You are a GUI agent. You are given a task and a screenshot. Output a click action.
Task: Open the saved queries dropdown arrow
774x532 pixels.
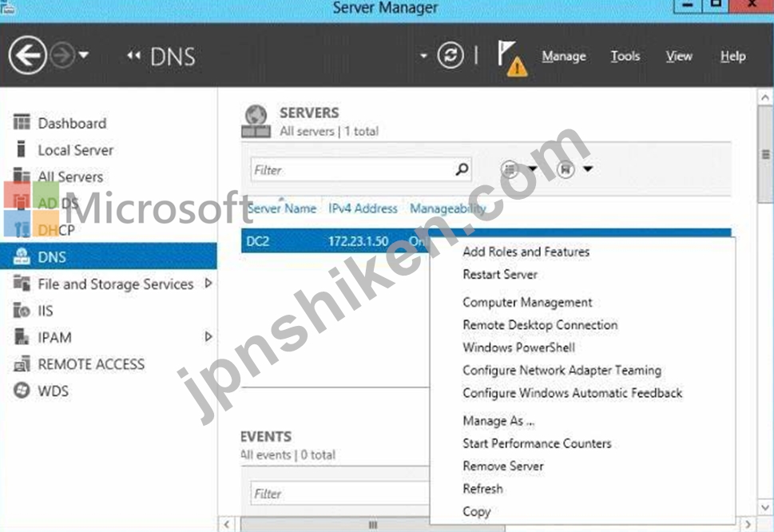coord(587,169)
